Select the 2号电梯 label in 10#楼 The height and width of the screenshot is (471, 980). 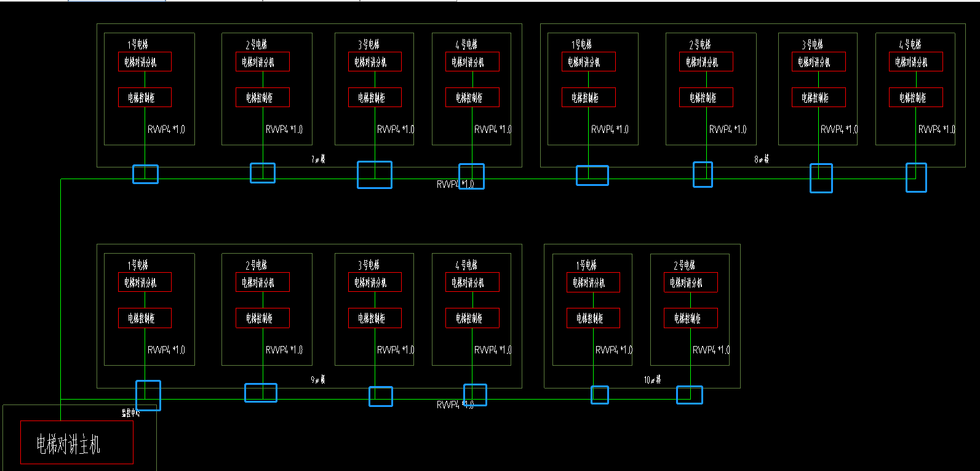pyautogui.click(x=684, y=265)
